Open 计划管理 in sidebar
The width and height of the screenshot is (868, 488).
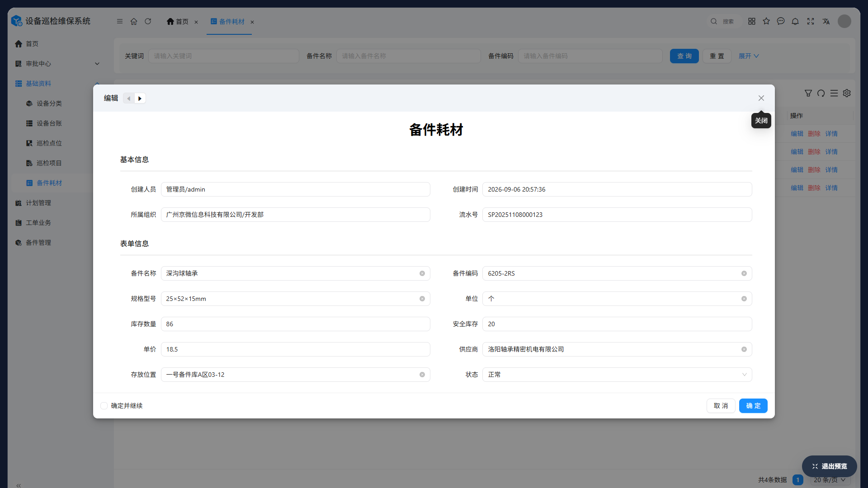pos(38,203)
